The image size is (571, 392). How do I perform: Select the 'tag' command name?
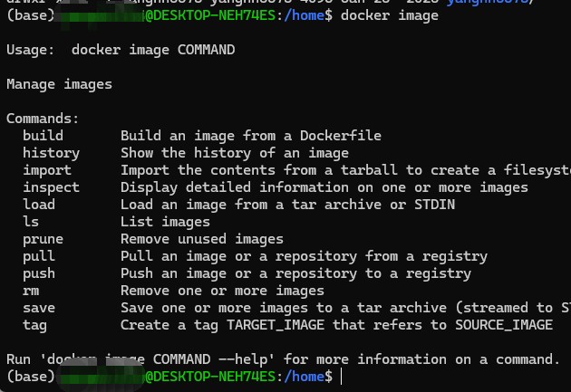pos(35,325)
